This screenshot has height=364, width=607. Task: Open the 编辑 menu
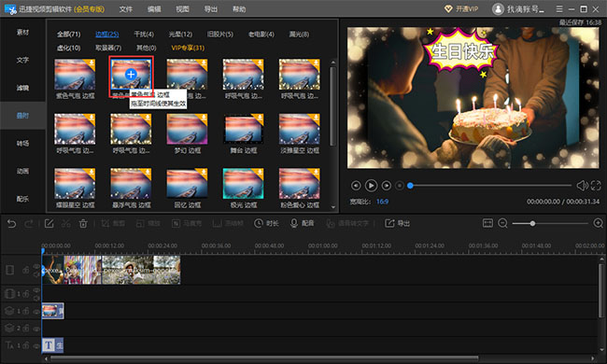pos(154,9)
